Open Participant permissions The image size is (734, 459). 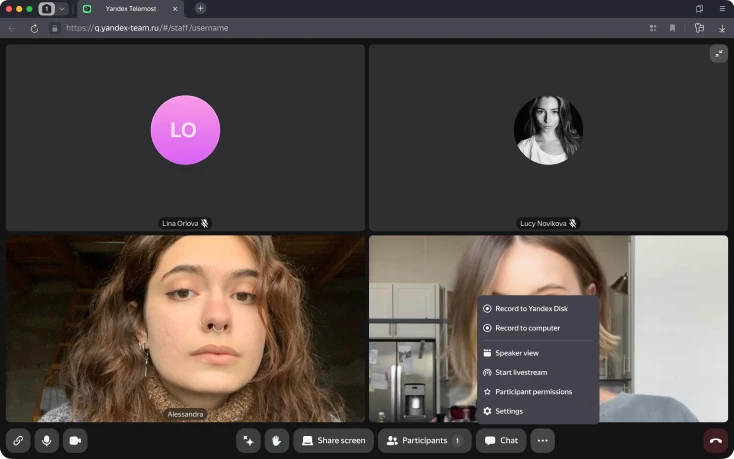coord(538,392)
